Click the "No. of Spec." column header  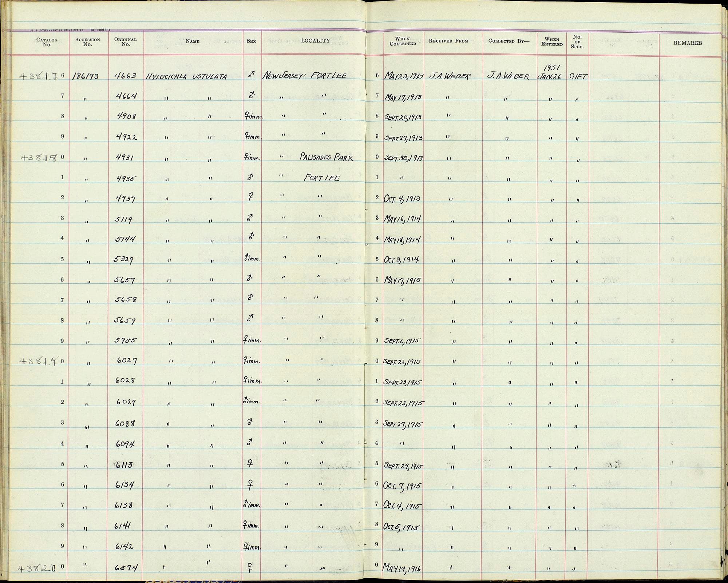(577, 41)
